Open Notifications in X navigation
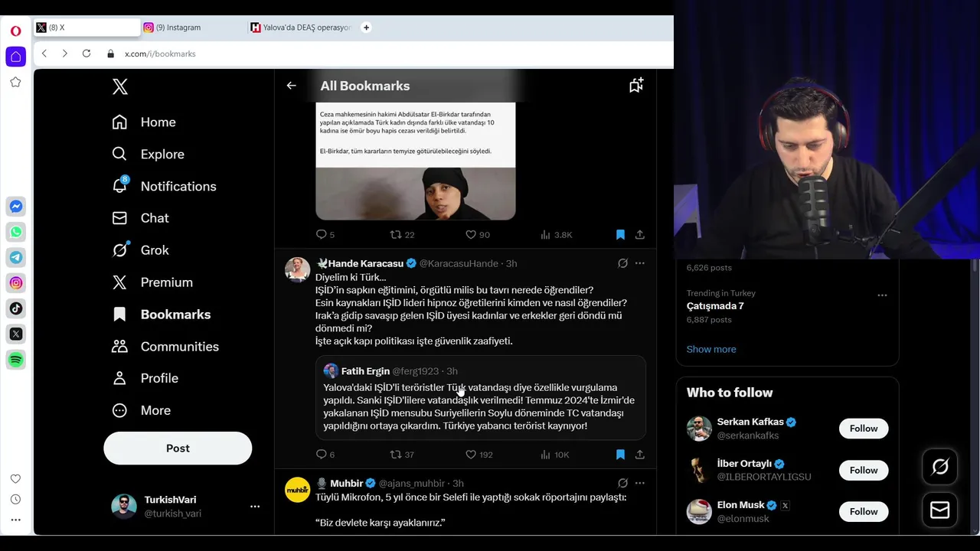 [164, 186]
